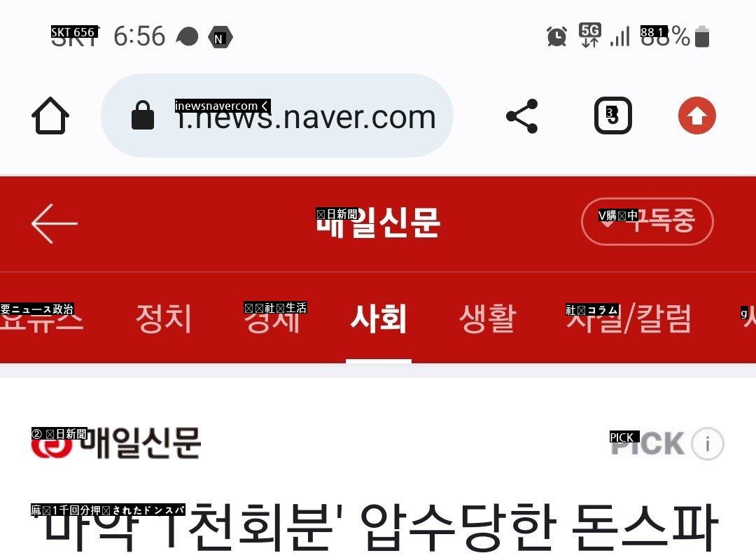
Task: Open the 사설/칼럼 tab
Action: (x=629, y=318)
